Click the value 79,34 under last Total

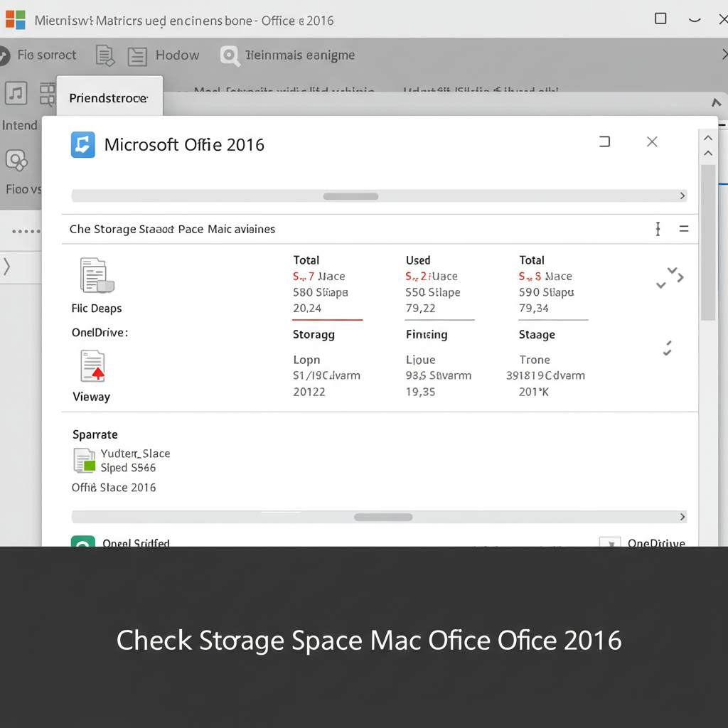coord(533,309)
